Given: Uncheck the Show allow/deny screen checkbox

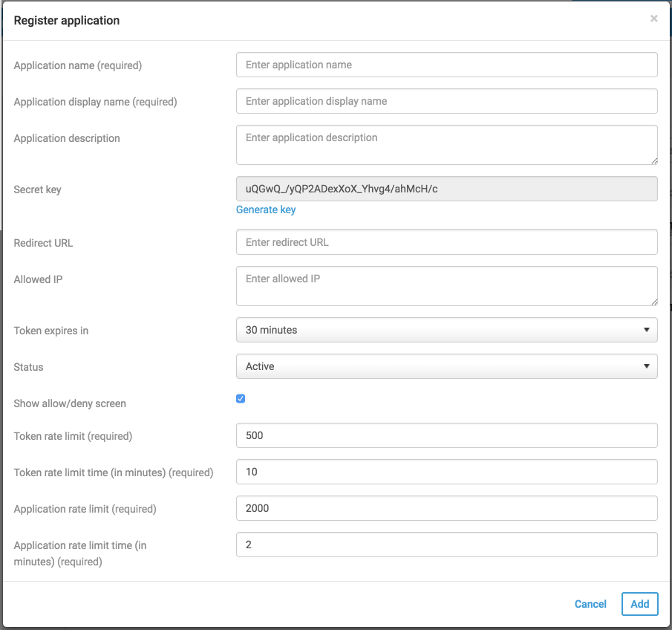Looking at the screenshot, I should click(241, 399).
